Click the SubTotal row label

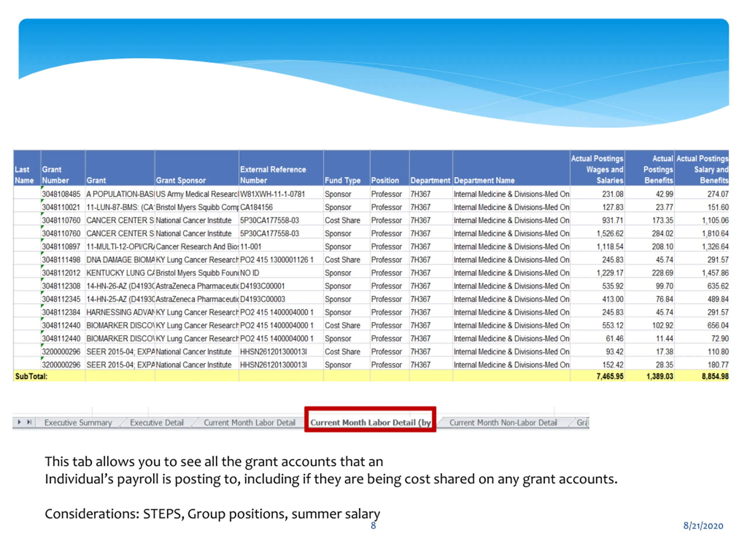31,376
